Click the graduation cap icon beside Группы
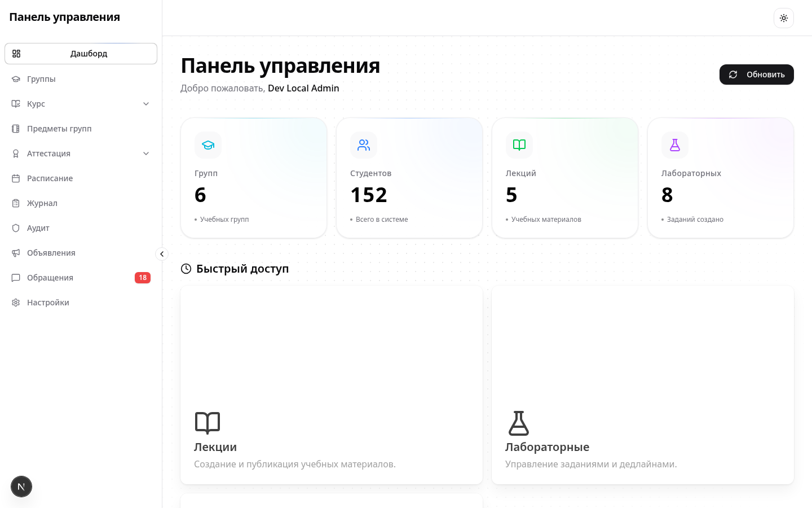The image size is (812, 508). [x=16, y=79]
